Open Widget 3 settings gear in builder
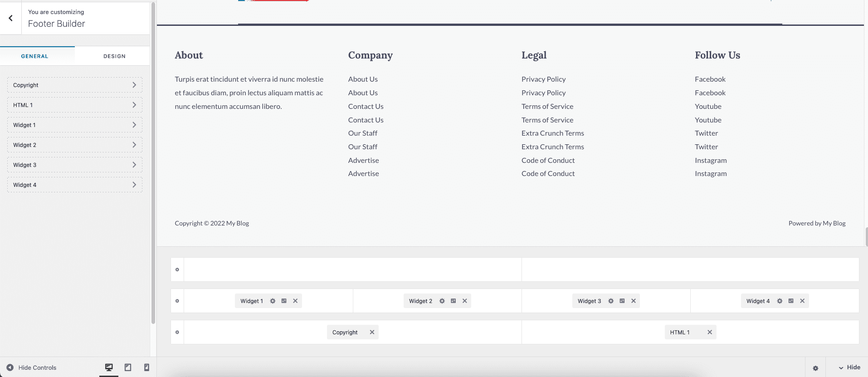 (x=611, y=301)
